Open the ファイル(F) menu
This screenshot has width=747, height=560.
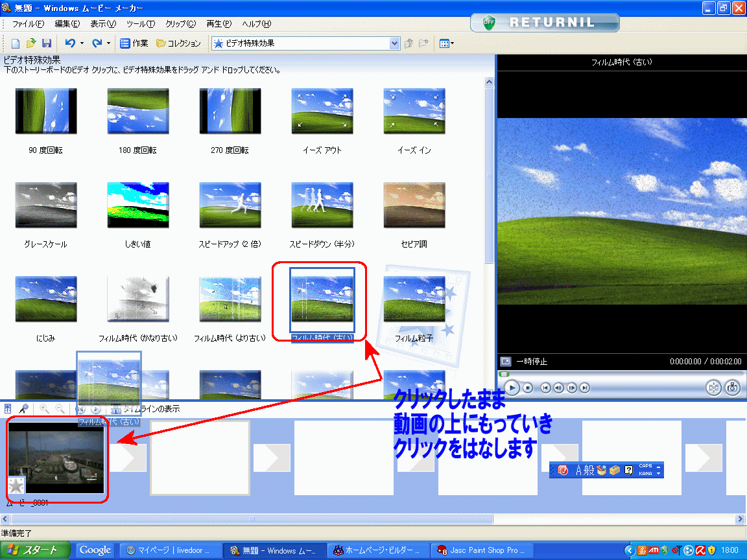click(28, 24)
